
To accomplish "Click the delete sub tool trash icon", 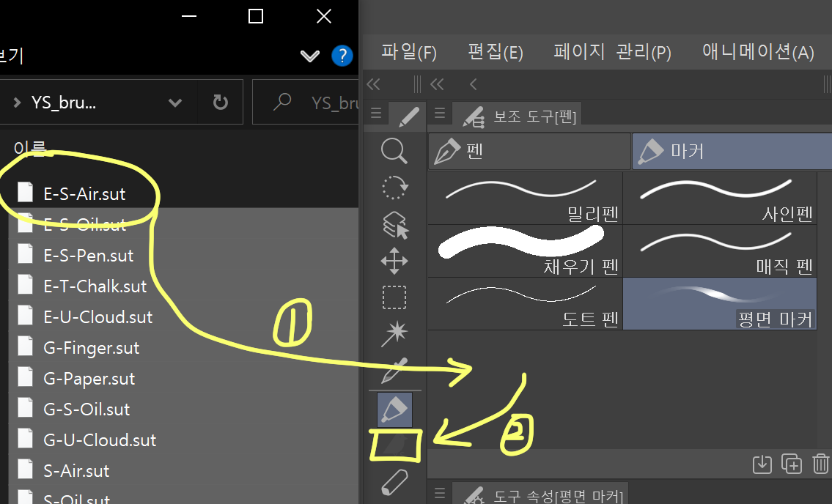I will [820, 464].
